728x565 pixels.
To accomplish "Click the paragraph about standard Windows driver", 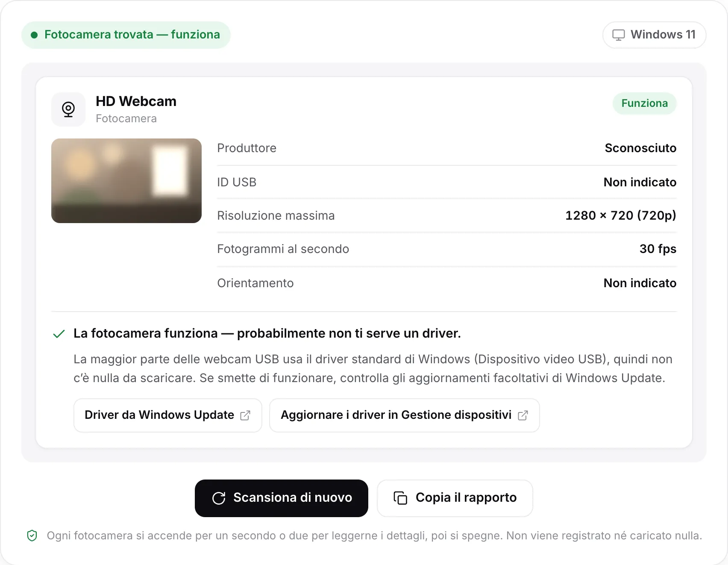I will (x=373, y=368).
